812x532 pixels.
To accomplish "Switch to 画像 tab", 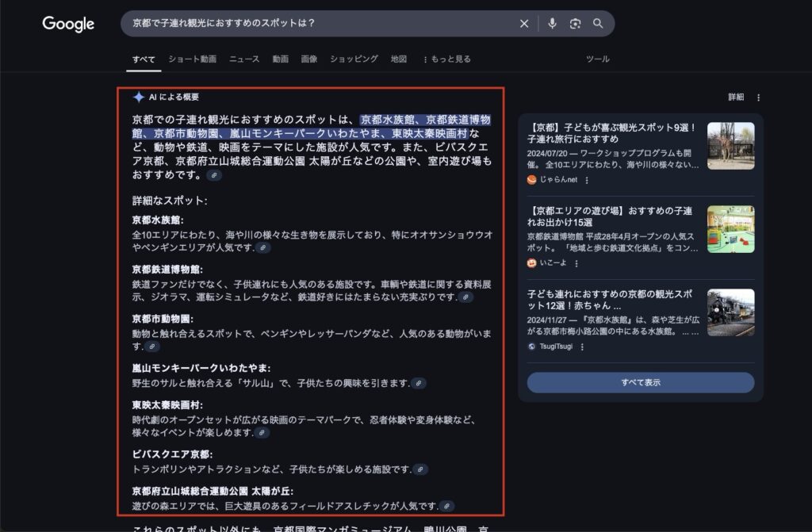I will point(309,59).
